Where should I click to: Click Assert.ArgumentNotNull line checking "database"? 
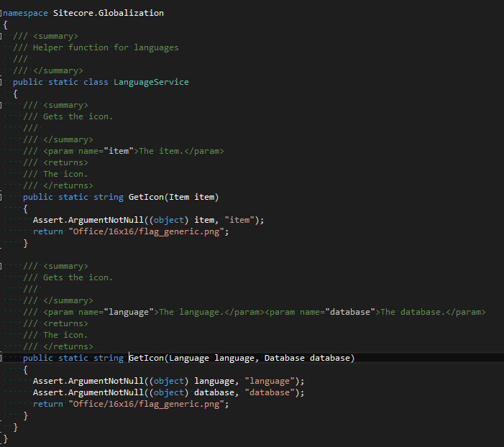[168, 392]
